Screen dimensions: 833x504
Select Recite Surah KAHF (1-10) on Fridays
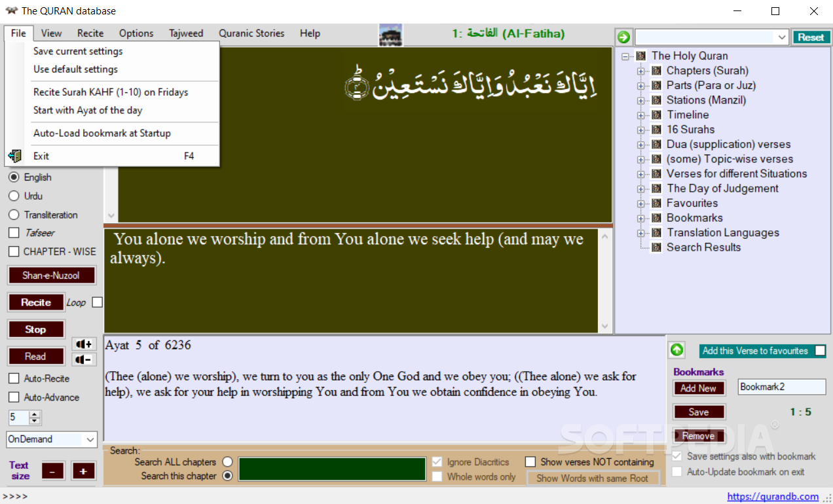pyautogui.click(x=112, y=92)
